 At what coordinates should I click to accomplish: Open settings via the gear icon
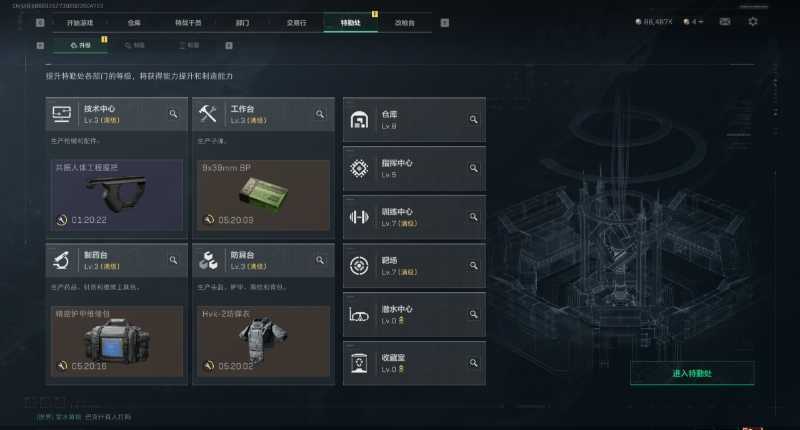[753, 21]
